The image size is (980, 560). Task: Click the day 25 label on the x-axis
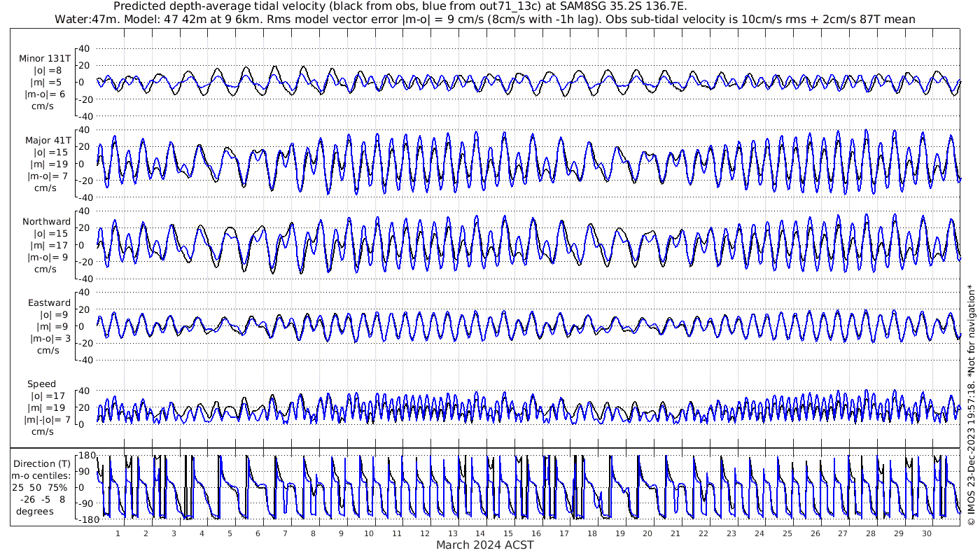point(787,533)
